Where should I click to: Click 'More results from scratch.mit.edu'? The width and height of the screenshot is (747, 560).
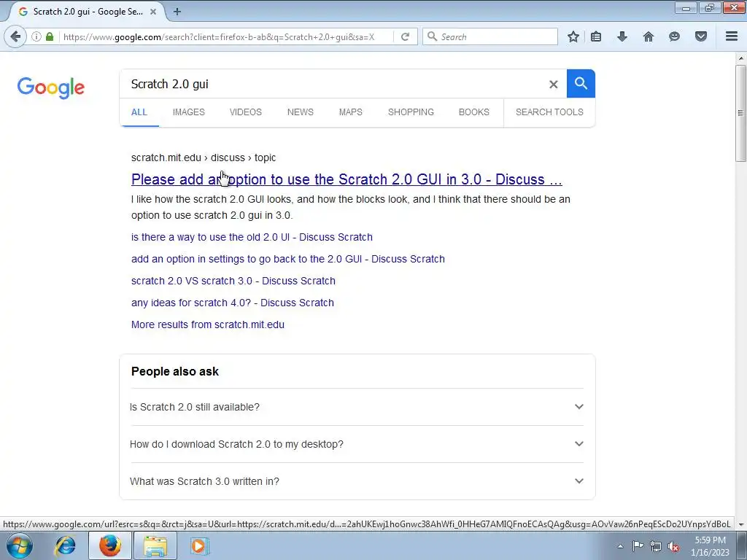click(x=208, y=324)
